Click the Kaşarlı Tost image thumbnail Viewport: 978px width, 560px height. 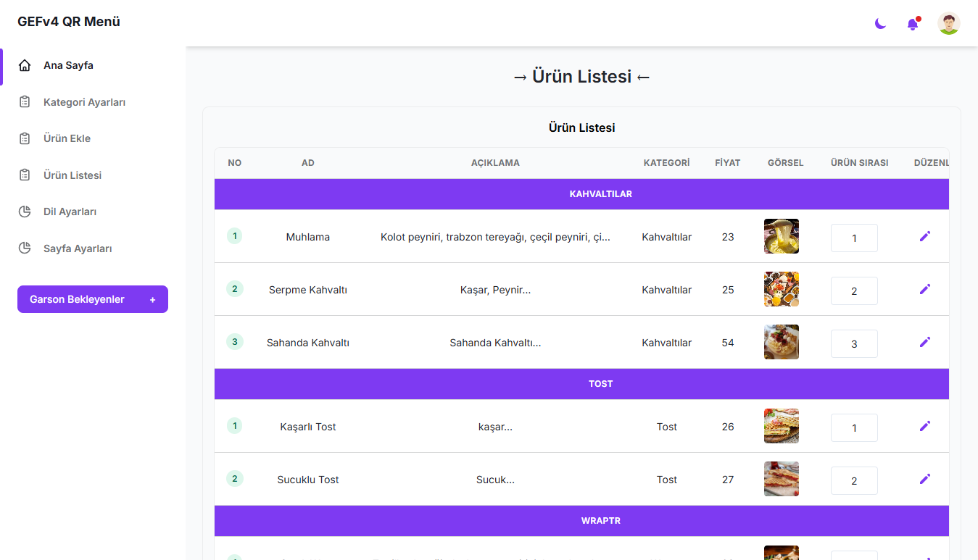point(782,426)
